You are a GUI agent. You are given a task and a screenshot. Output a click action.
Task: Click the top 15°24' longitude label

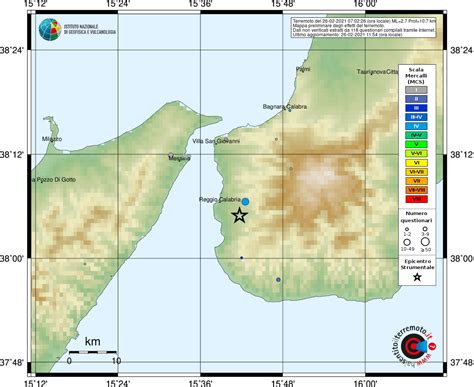pos(118,4)
